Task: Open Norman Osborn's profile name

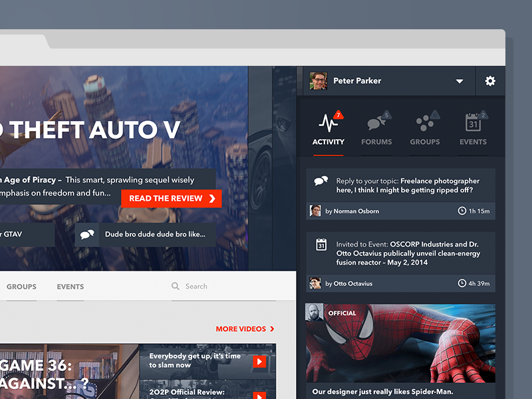Action: [356, 211]
